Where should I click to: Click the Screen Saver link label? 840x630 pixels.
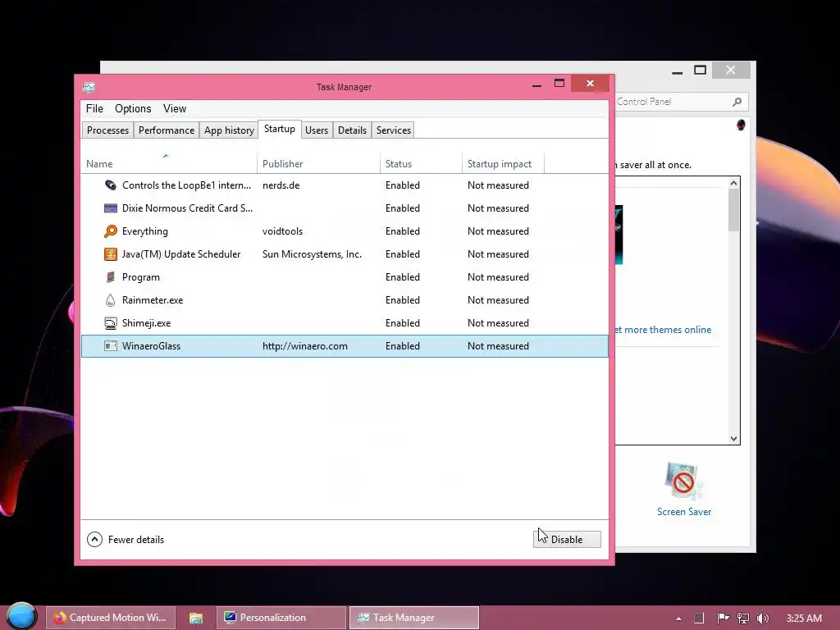[684, 512]
